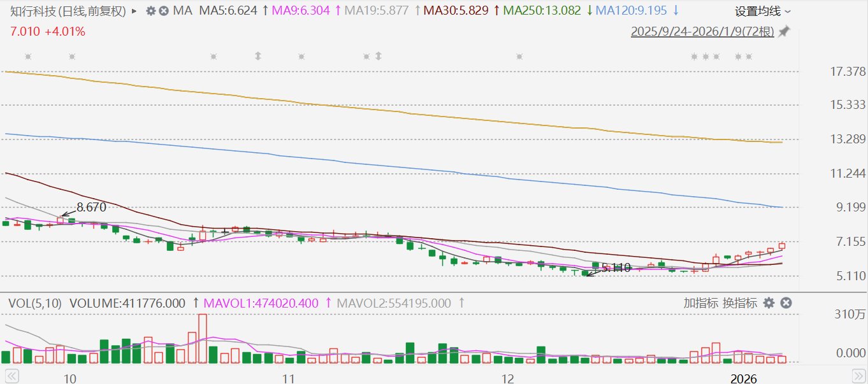This screenshot has height=384, width=868.
Task: Close the VOL indicator panel
Action: point(786,303)
